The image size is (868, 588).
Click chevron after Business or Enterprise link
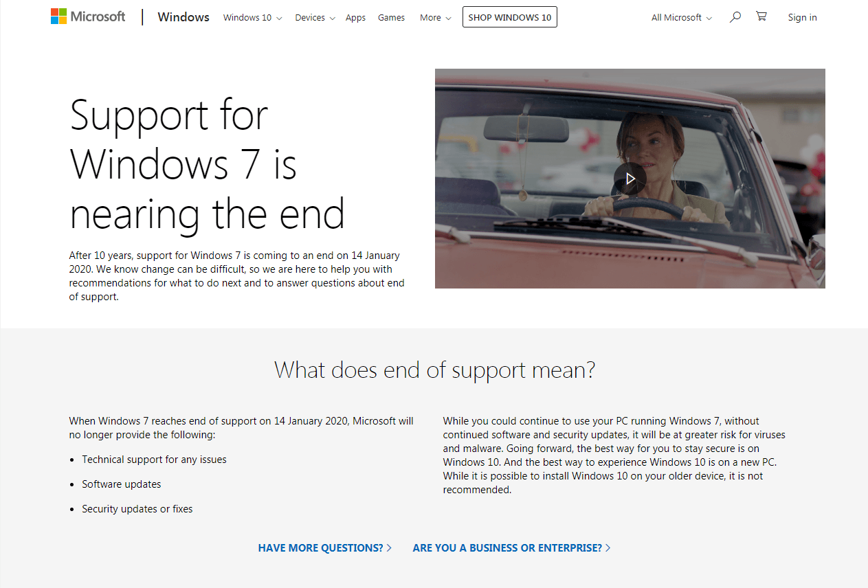click(x=608, y=548)
